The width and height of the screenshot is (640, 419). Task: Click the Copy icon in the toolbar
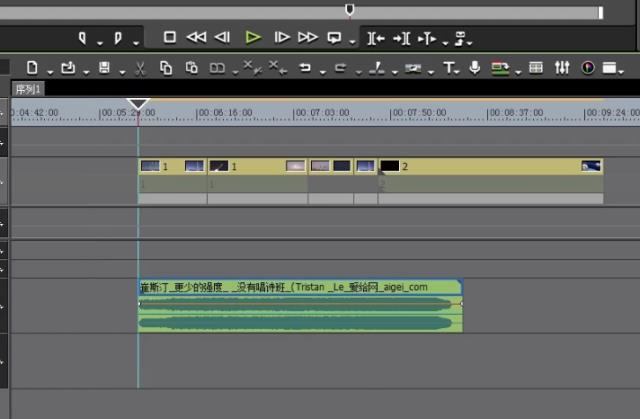coord(166,68)
